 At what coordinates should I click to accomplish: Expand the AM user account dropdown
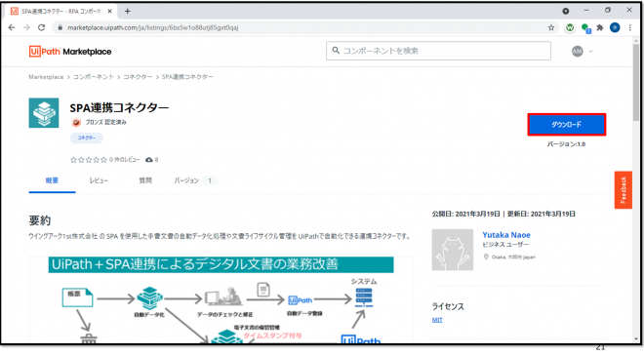(x=591, y=52)
